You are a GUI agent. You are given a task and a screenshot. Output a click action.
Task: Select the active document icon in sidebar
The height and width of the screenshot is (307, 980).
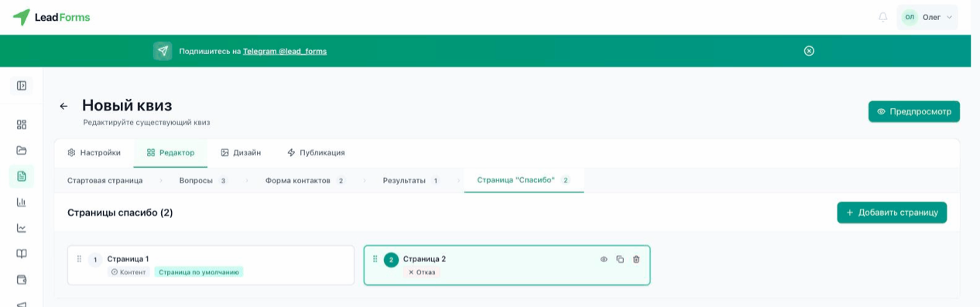[x=22, y=176]
